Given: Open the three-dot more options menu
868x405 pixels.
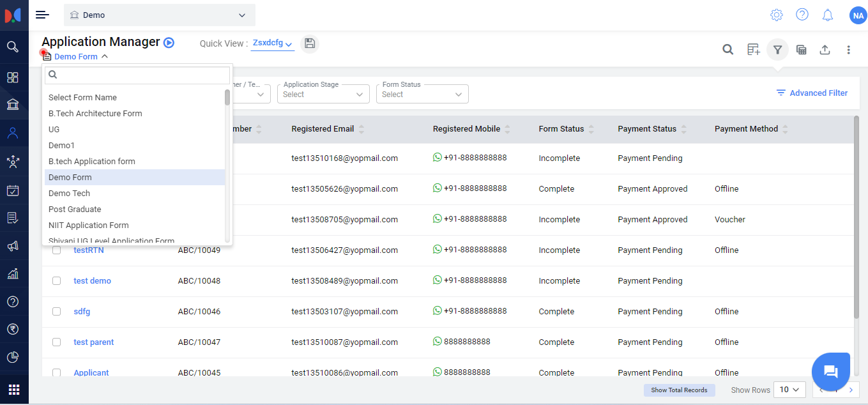Looking at the screenshot, I should (x=849, y=49).
